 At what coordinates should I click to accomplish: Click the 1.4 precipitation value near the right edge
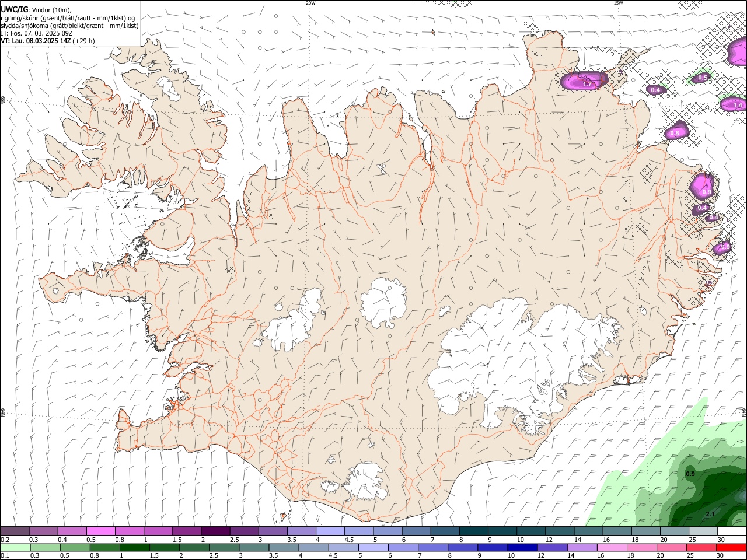pyautogui.click(x=738, y=106)
